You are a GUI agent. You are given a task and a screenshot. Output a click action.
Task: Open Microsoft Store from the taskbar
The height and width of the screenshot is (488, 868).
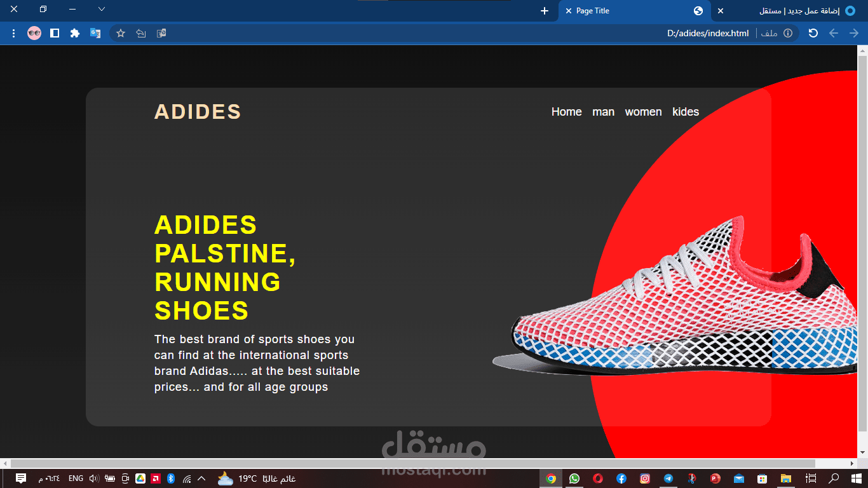pyautogui.click(x=762, y=478)
